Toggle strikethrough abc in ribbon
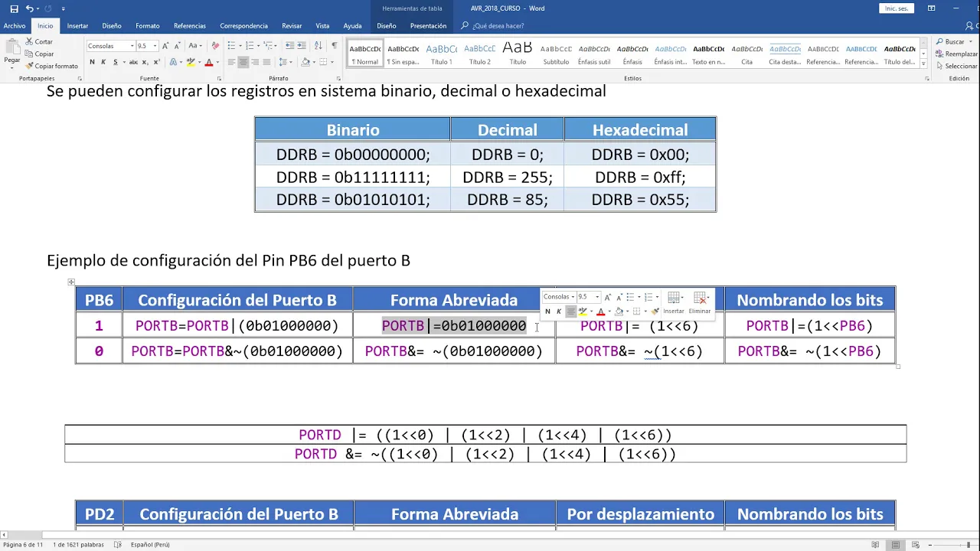980x551 pixels. pos(133,62)
